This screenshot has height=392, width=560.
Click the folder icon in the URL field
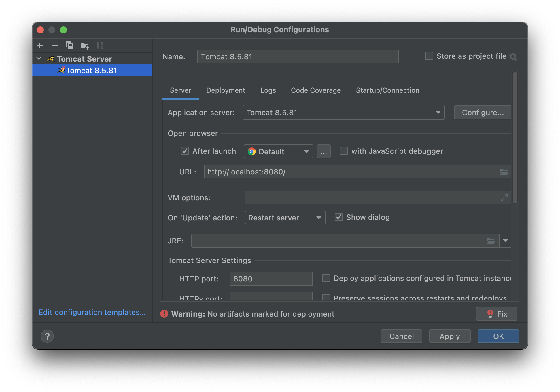click(x=504, y=172)
